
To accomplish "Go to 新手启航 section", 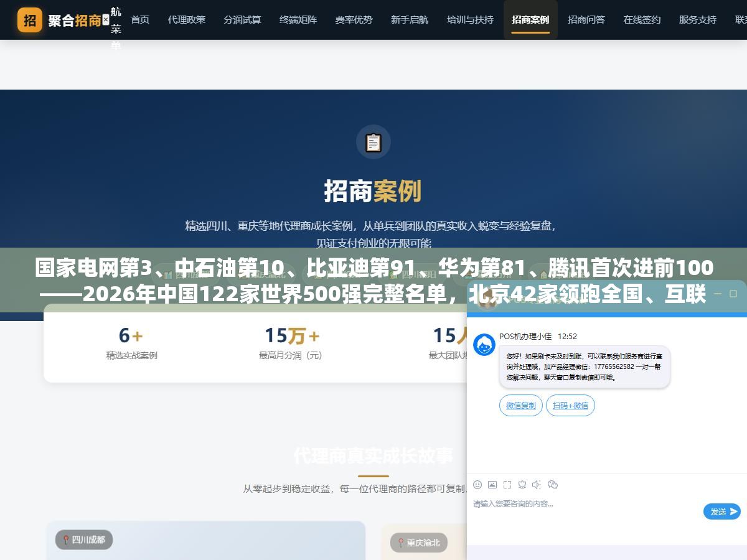I will click(x=410, y=20).
